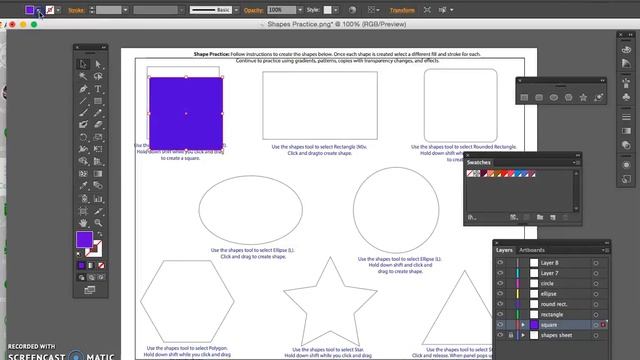This screenshot has width=640, height=360.
Task: Hide the Layer 8 layer
Action: tap(500, 263)
